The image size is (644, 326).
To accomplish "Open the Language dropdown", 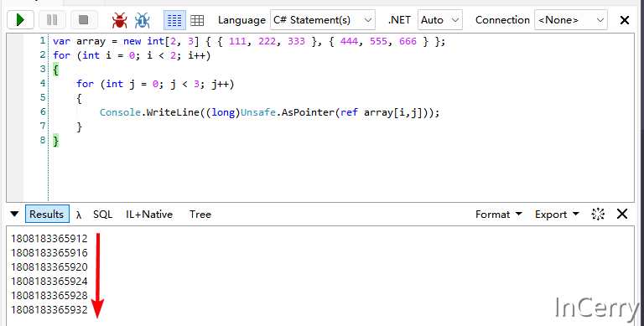I will [322, 20].
